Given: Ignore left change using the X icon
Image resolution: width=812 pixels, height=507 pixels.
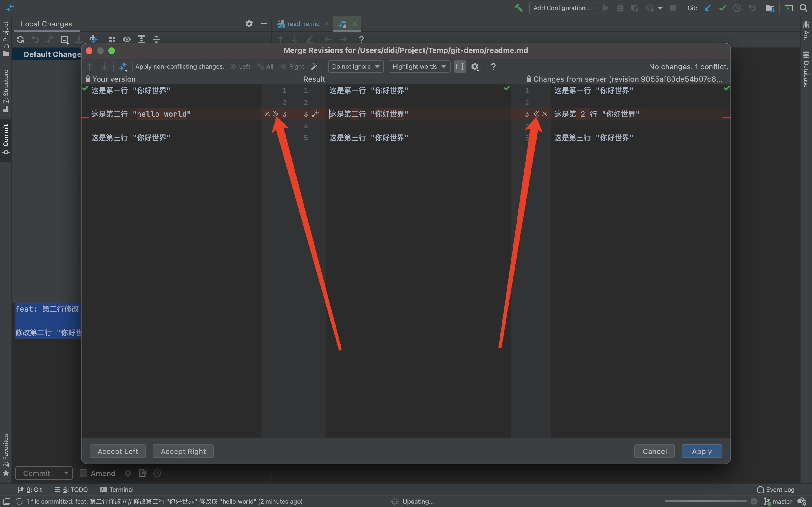Looking at the screenshot, I should coord(267,114).
